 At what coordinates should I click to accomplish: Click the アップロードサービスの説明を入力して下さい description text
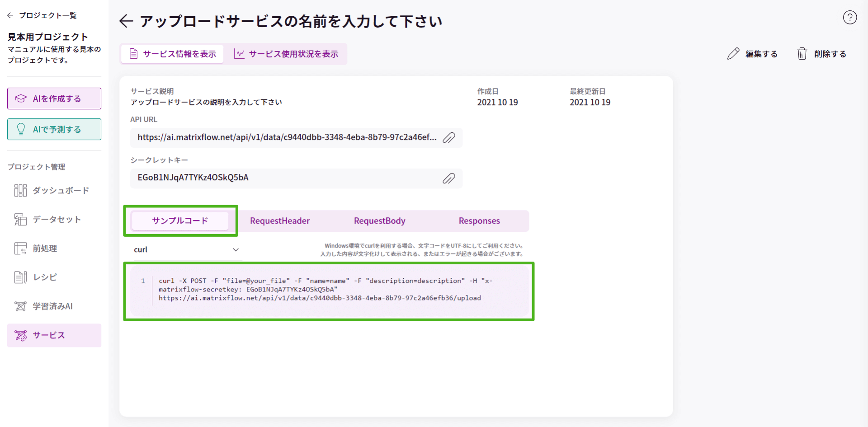pos(206,102)
